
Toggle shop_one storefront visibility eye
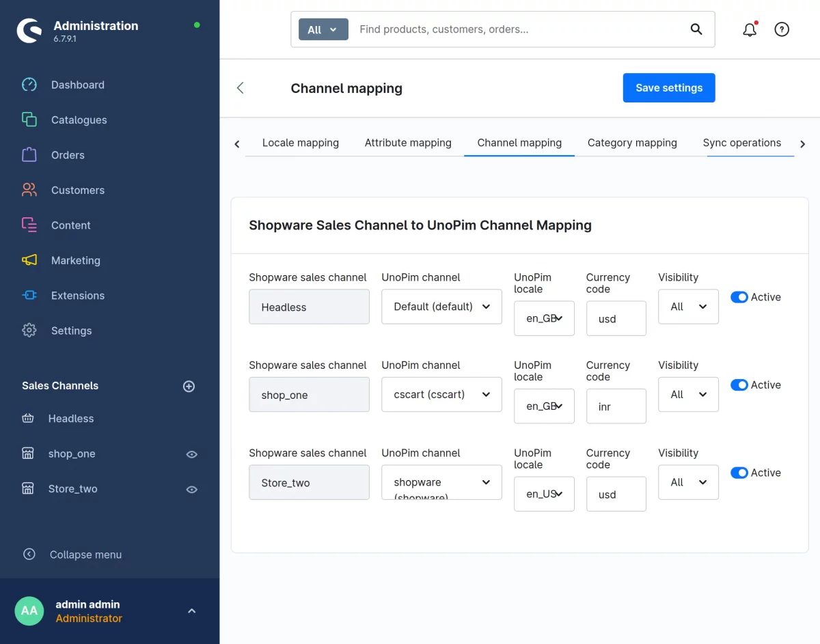(192, 454)
